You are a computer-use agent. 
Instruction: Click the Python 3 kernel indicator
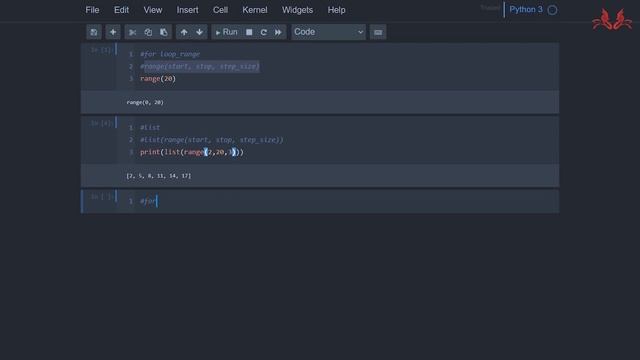526,9
